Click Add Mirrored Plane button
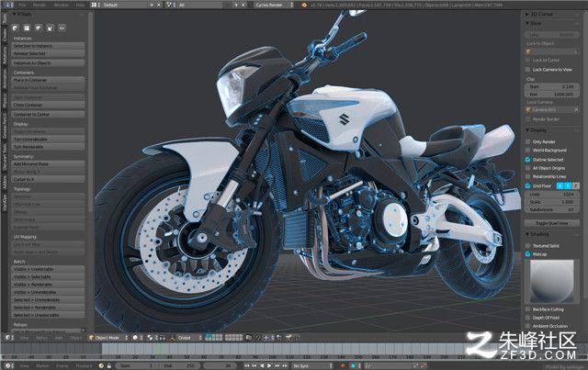Screen dimensions: 588x370 [x=48, y=164]
